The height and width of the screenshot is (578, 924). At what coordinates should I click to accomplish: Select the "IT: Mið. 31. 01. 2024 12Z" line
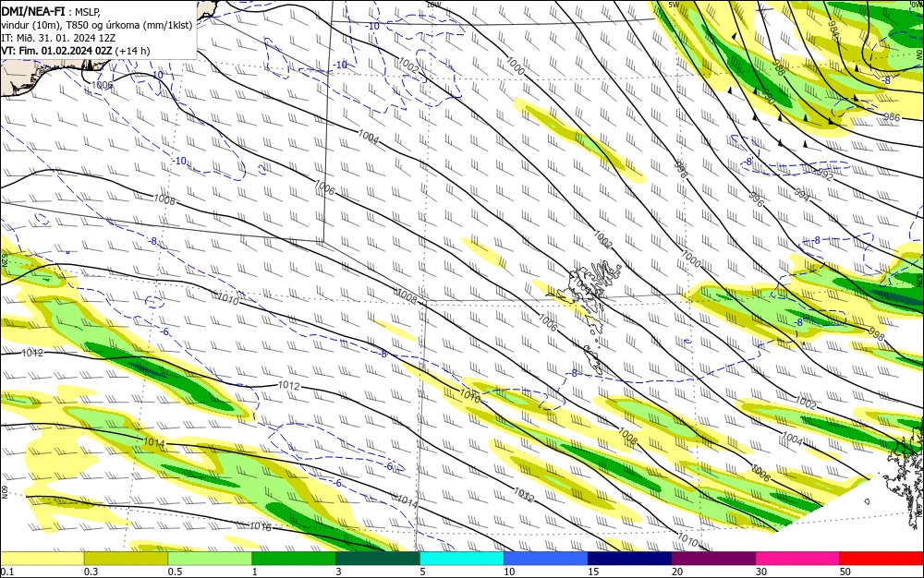tap(57, 38)
